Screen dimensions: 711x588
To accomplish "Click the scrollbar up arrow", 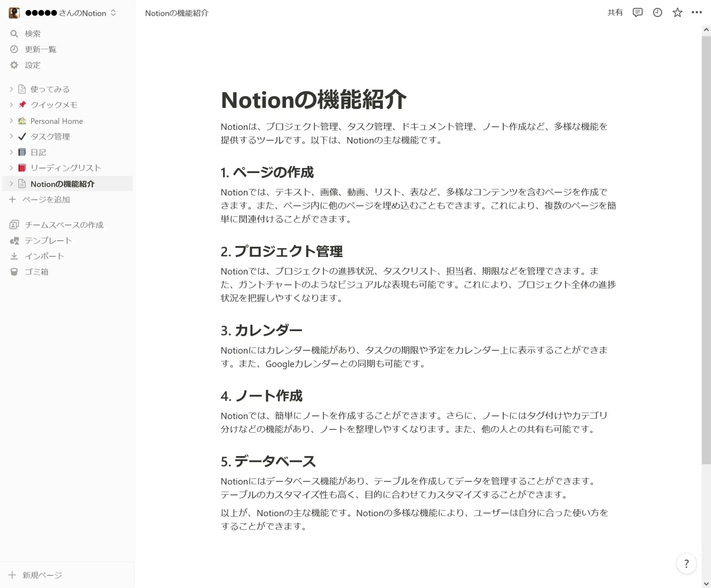I will click(x=706, y=30).
